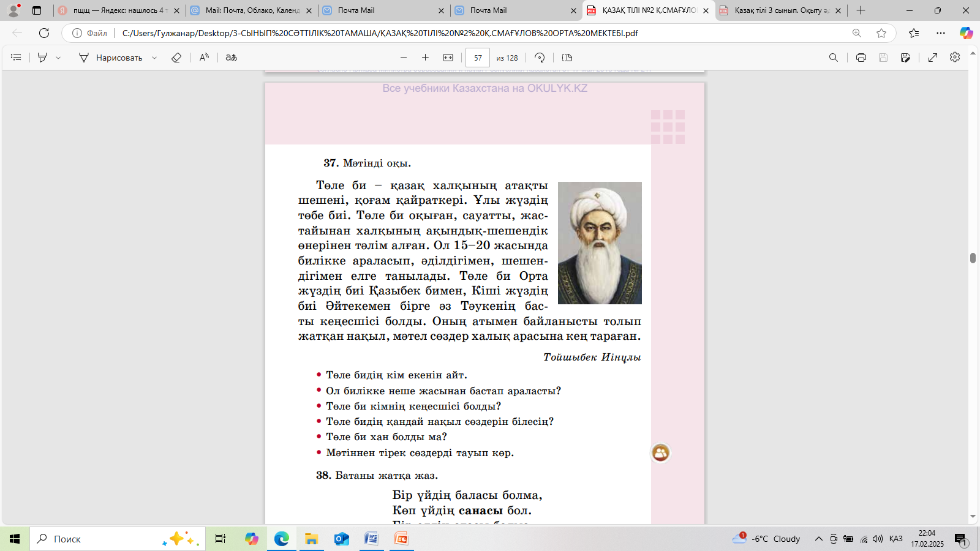Click the author name Тойшыбек Иіңұлы

(x=592, y=357)
